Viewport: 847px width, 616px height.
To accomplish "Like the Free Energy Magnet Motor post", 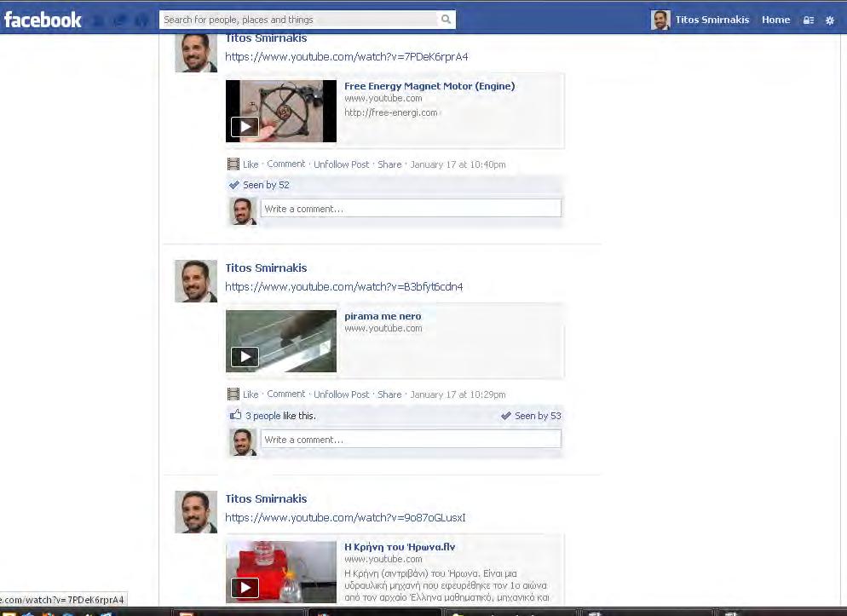I will (x=251, y=164).
